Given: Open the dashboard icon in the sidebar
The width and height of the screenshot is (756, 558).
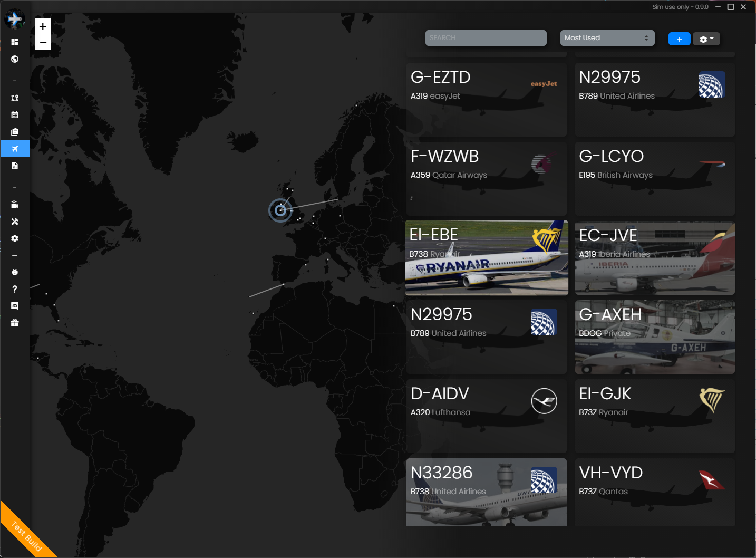Looking at the screenshot, I should (15, 42).
